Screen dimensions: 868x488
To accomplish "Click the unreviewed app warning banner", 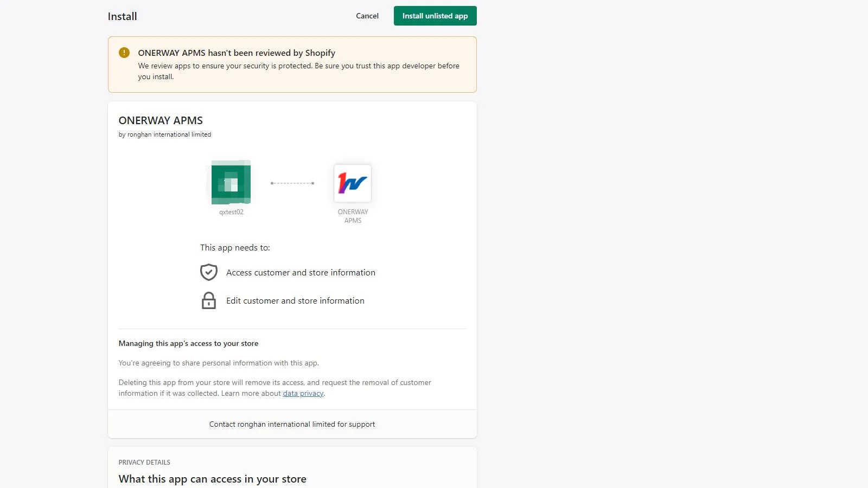I will (x=292, y=64).
